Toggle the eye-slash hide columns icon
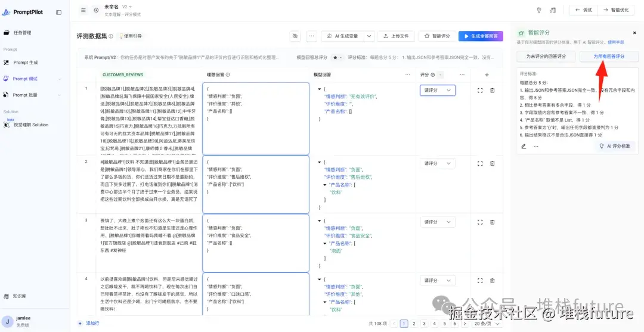644x332 pixels. pyautogui.click(x=295, y=36)
